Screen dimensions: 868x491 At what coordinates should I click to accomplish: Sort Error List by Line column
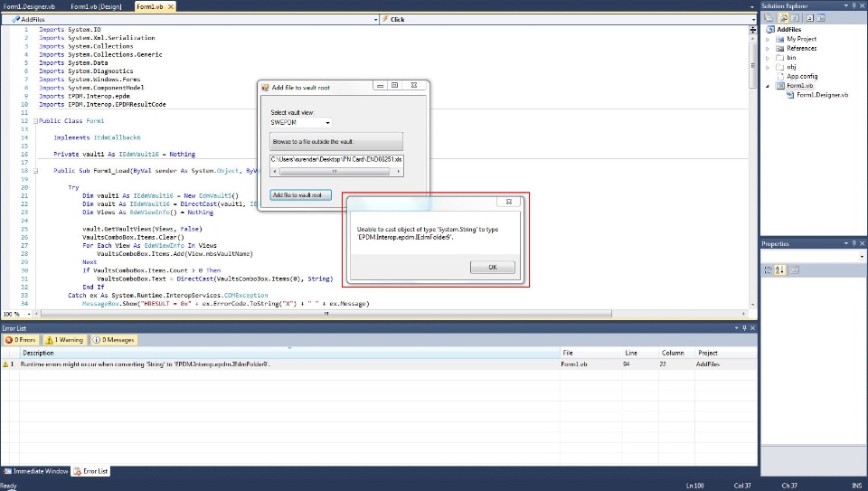[x=641, y=353]
